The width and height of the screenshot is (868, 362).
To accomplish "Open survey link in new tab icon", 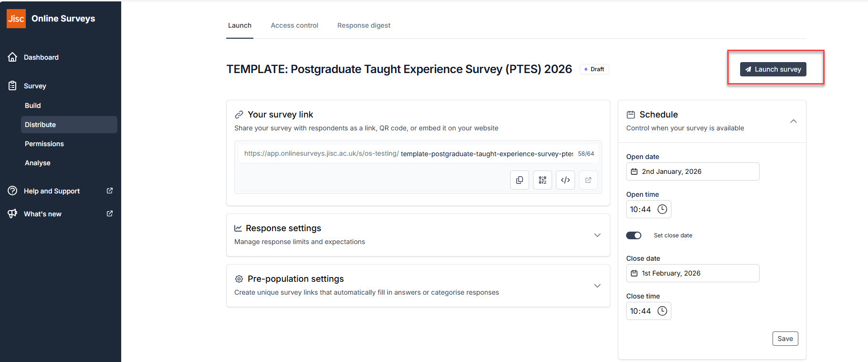I will click(x=588, y=180).
